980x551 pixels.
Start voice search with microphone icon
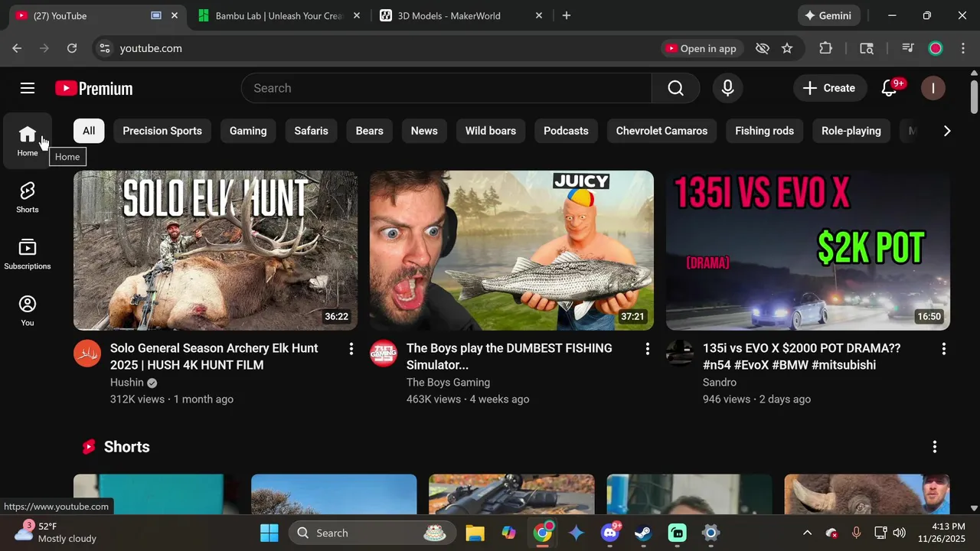pyautogui.click(x=727, y=88)
